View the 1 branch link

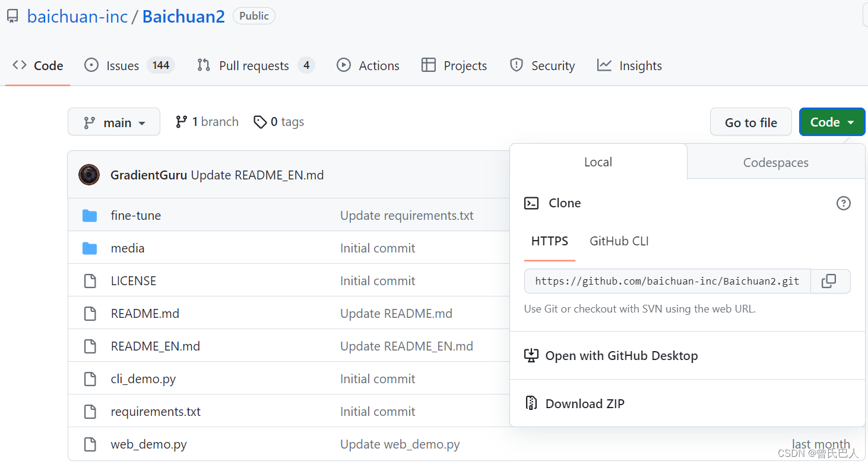[207, 122]
